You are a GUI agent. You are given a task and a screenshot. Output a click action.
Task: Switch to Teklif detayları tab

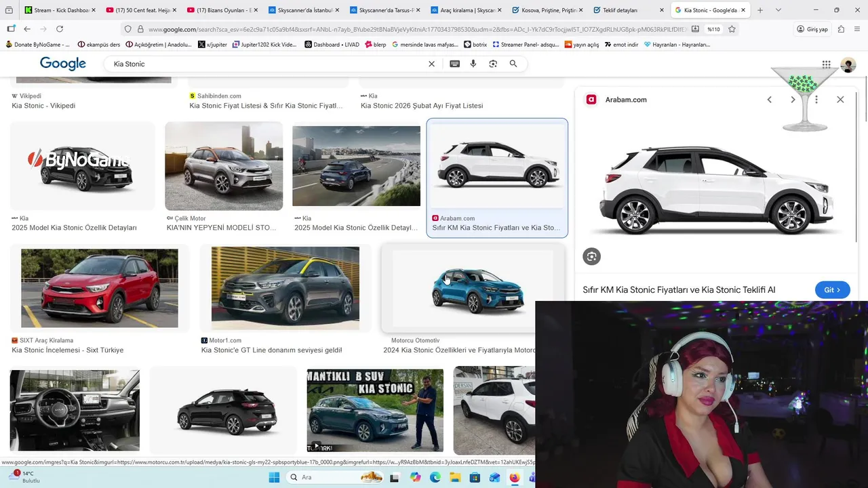point(629,10)
